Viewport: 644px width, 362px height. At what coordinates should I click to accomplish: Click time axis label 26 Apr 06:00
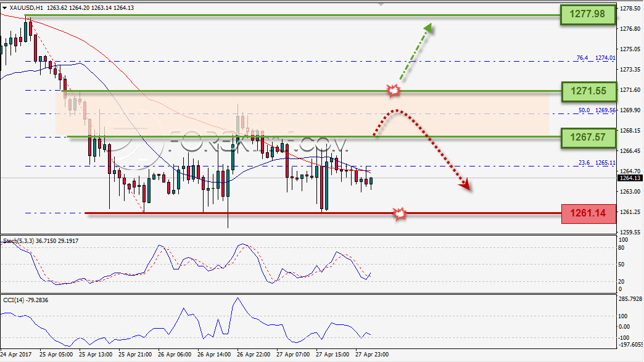click(175, 354)
